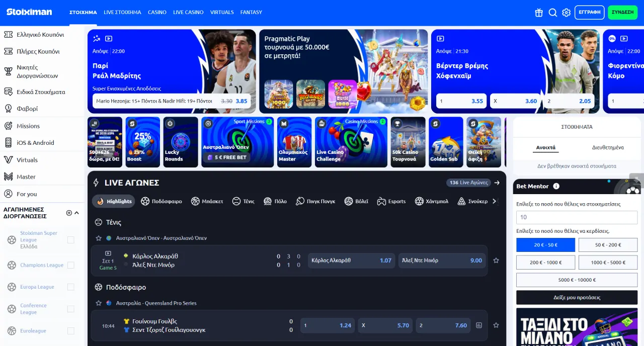Collapse the Αγαπημένες Διοργανώσεις section
644x346 pixels.
pos(77,213)
